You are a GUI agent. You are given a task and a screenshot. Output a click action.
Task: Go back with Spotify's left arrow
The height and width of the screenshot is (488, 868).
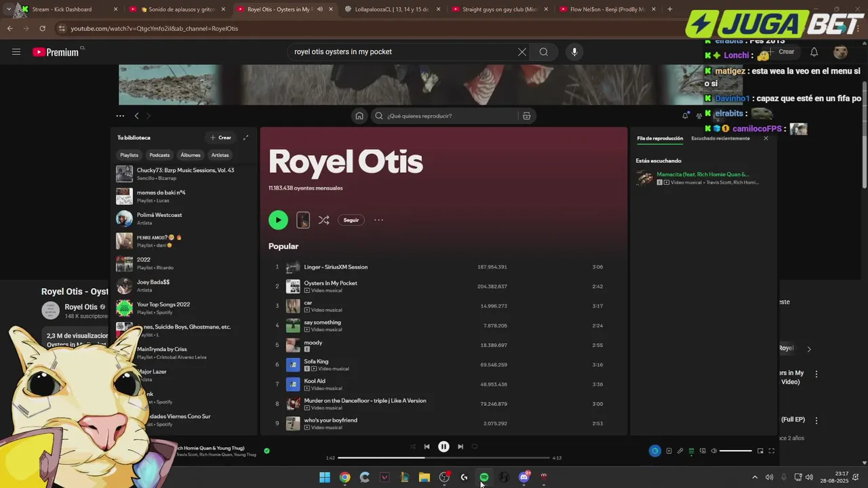[x=136, y=116]
